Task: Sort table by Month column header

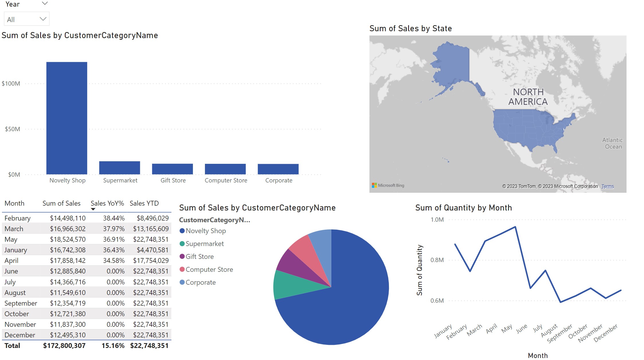Action: click(x=14, y=203)
